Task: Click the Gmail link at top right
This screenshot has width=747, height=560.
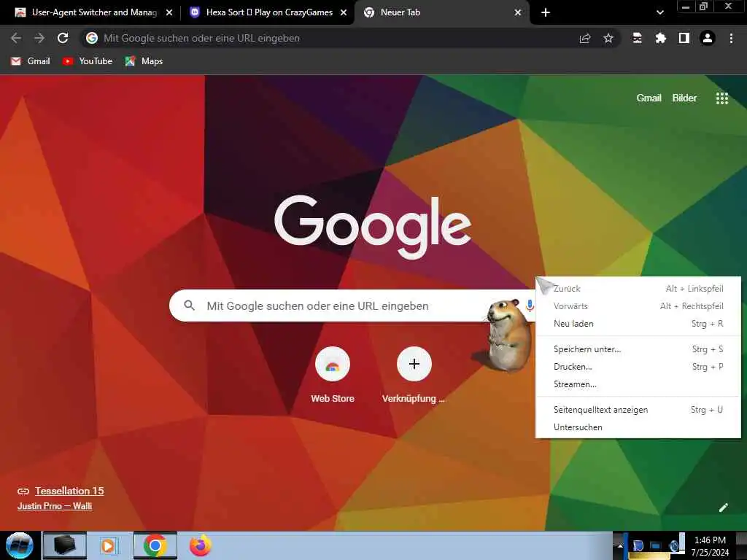Action: 649,98
